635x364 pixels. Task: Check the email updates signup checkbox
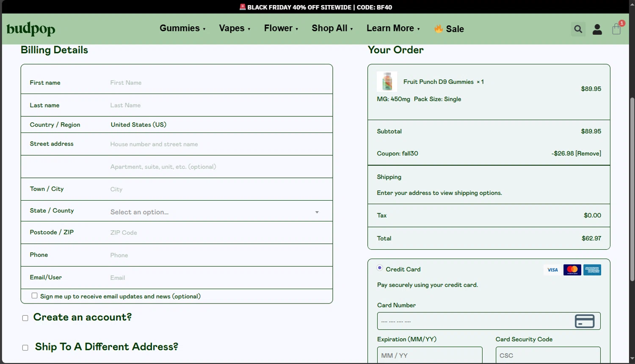pyautogui.click(x=34, y=296)
